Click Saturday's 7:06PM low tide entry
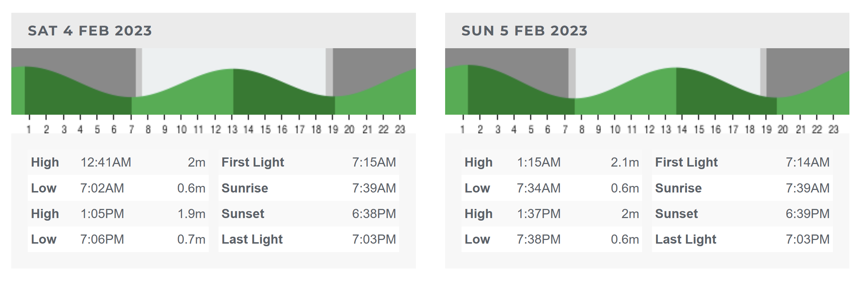 [118, 239]
